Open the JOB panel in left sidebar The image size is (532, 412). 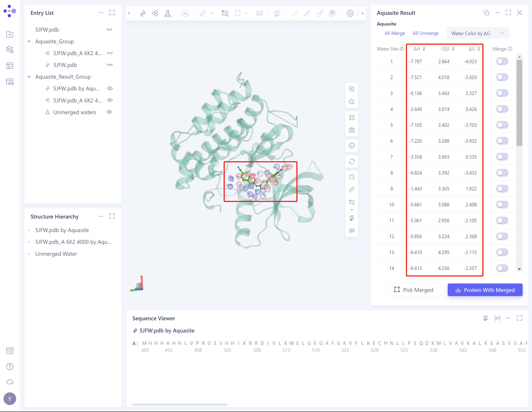tap(10, 82)
